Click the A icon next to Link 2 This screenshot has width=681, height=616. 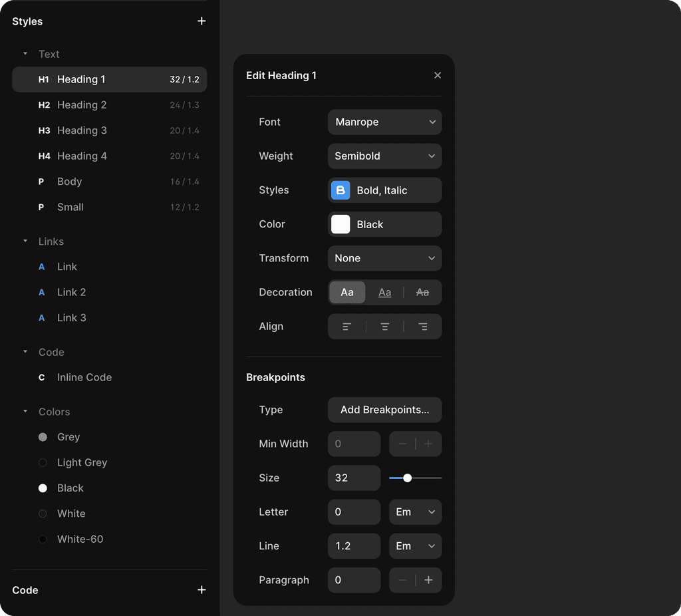41,292
